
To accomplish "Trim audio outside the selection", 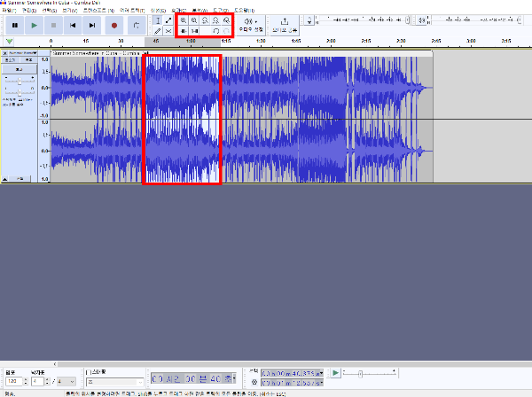I will point(184,31).
